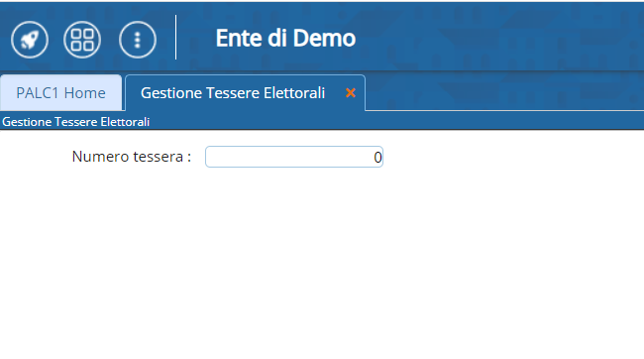This screenshot has width=644, height=359.
Task: Open the four-squares applications grid icon
Action: (x=82, y=40)
